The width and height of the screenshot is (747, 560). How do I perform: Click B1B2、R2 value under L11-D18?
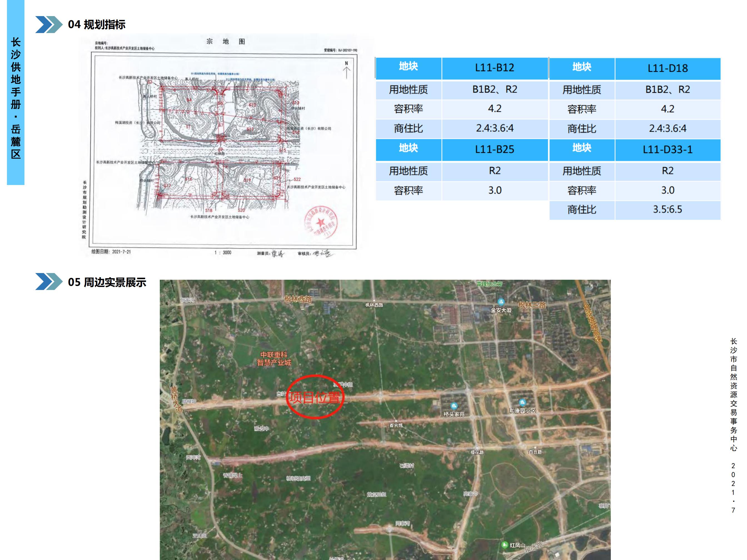click(668, 90)
